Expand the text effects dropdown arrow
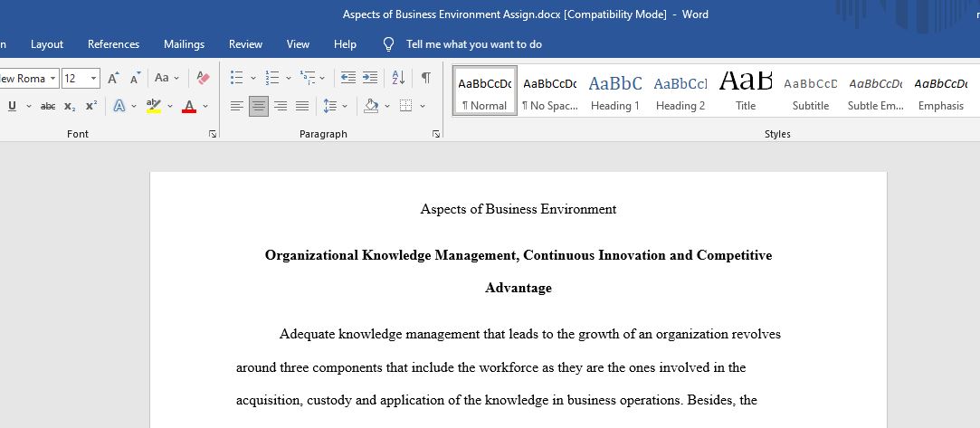This screenshot has height=428, width=980. coord(134,106)
